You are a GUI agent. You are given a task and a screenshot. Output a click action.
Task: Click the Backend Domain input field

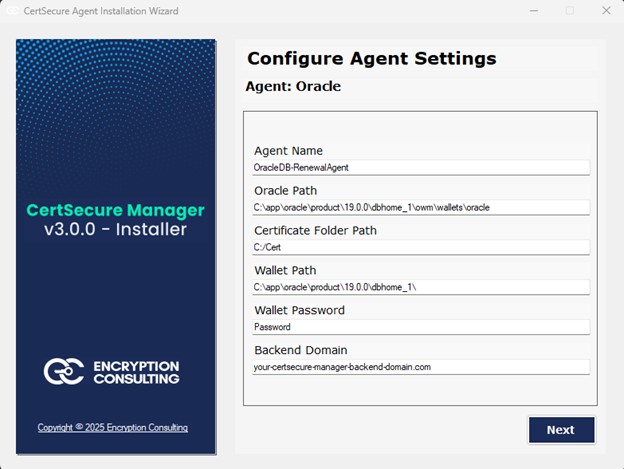(421, 367)
